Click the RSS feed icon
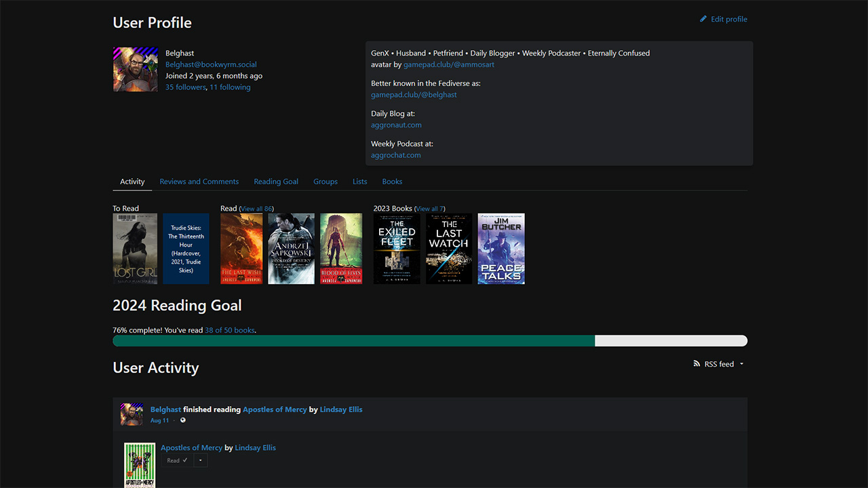Screen dimensions: 868x488 coord(696,364)
